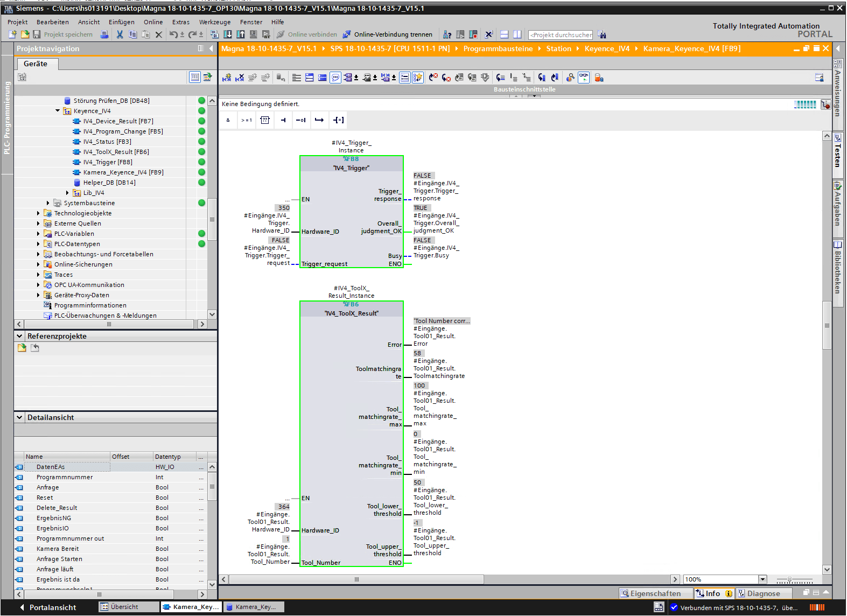Insert an AND (&) box instruction

pos(228,120)
